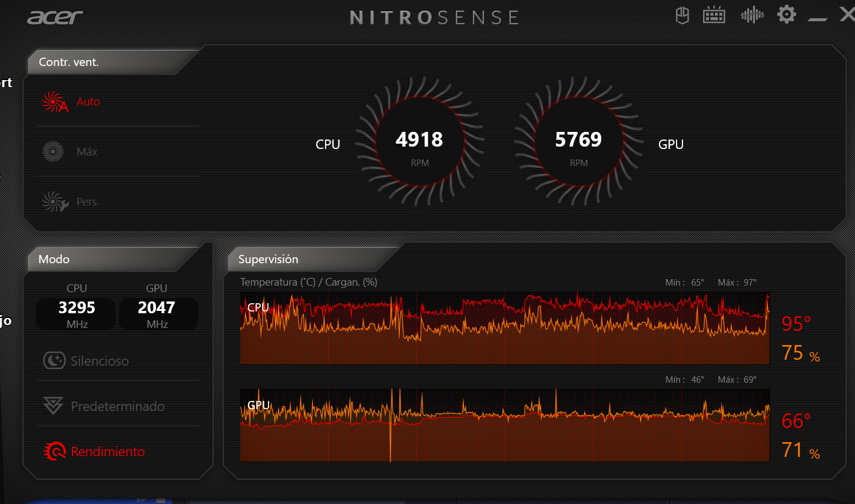Open the Acer shield icon in title bar

tap(682, 15)
